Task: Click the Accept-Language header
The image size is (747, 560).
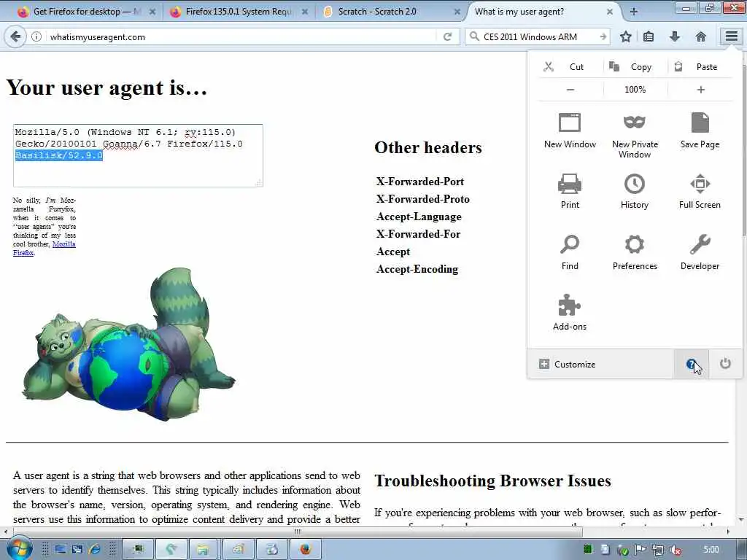Action: tap(419, 217)
